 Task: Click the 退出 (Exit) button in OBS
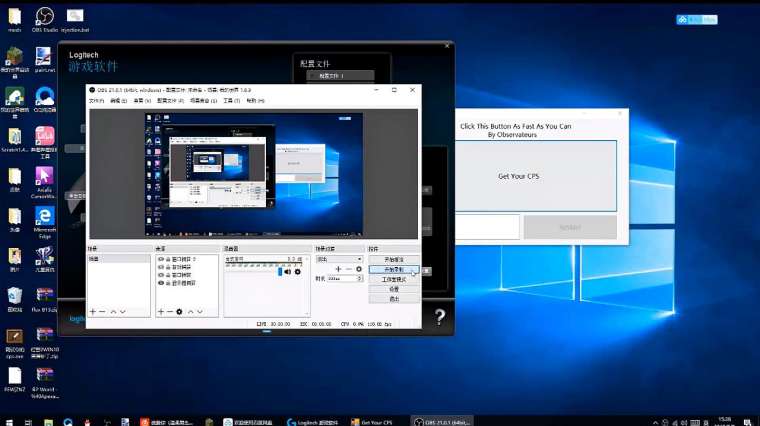point(394,299)
